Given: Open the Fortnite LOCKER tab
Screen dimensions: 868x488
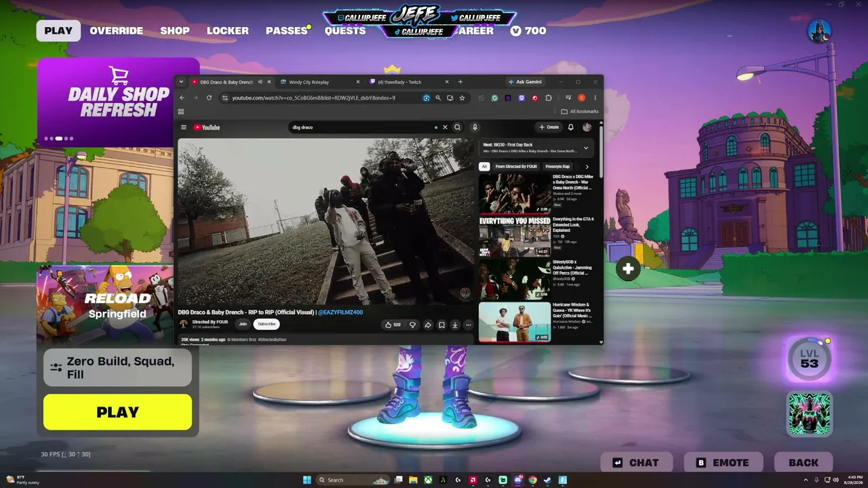Looking at the screenshot, I should coord(228,30).
